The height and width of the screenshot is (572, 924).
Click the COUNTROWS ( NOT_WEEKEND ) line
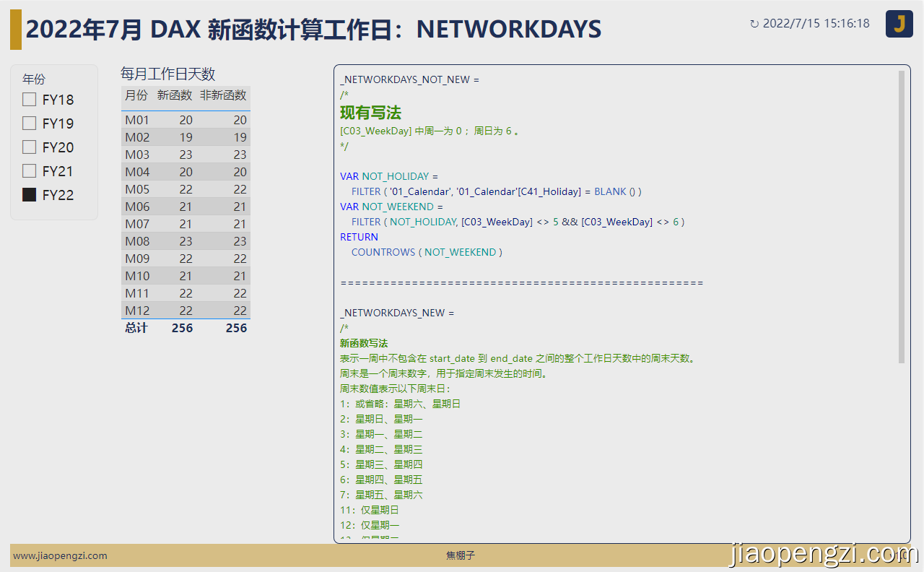point(427,252)
